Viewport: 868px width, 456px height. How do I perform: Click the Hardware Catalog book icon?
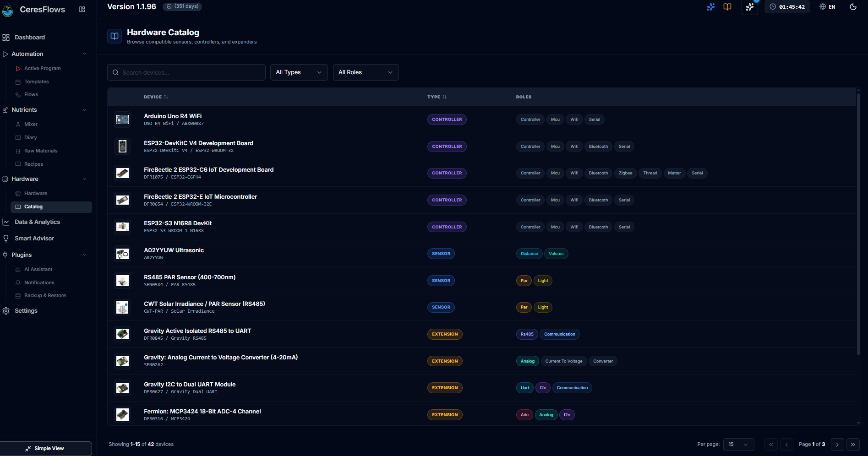(x=115, y=36)
